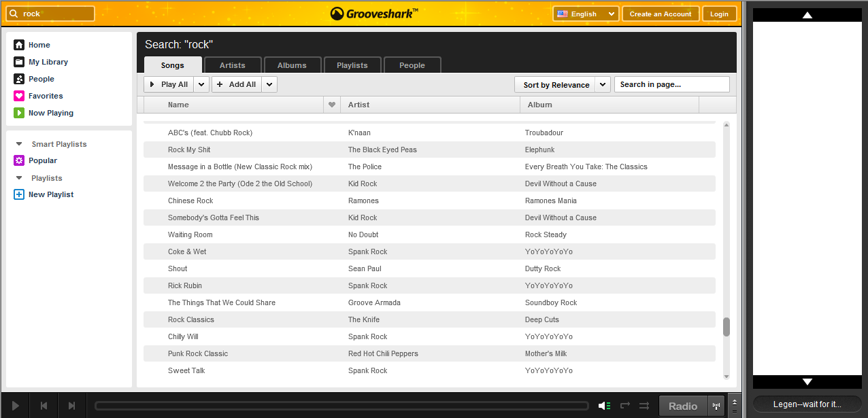Open My Library link in sidebar
Image resolution: width=868 pixels, height=418 pixels.
48,62
